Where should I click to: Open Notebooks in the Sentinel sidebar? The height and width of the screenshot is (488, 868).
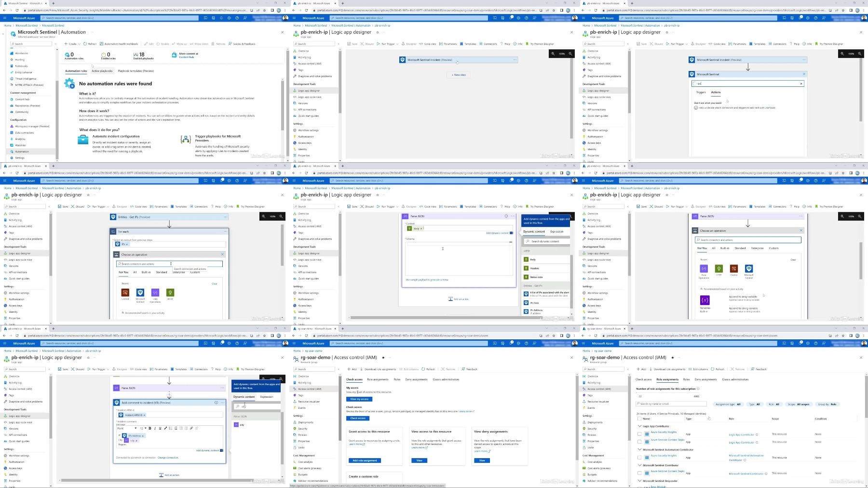21,66
